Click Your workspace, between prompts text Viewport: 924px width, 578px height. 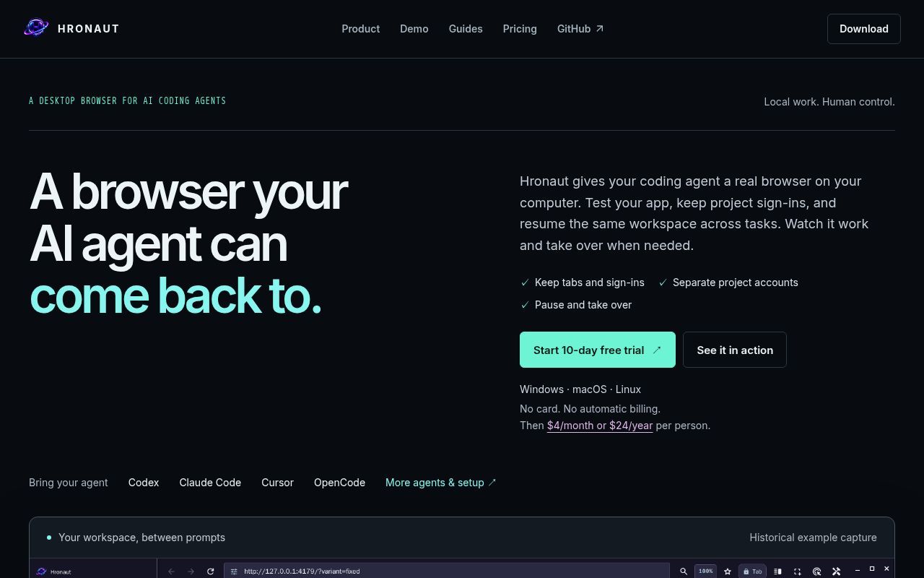(x=141, y=538)
